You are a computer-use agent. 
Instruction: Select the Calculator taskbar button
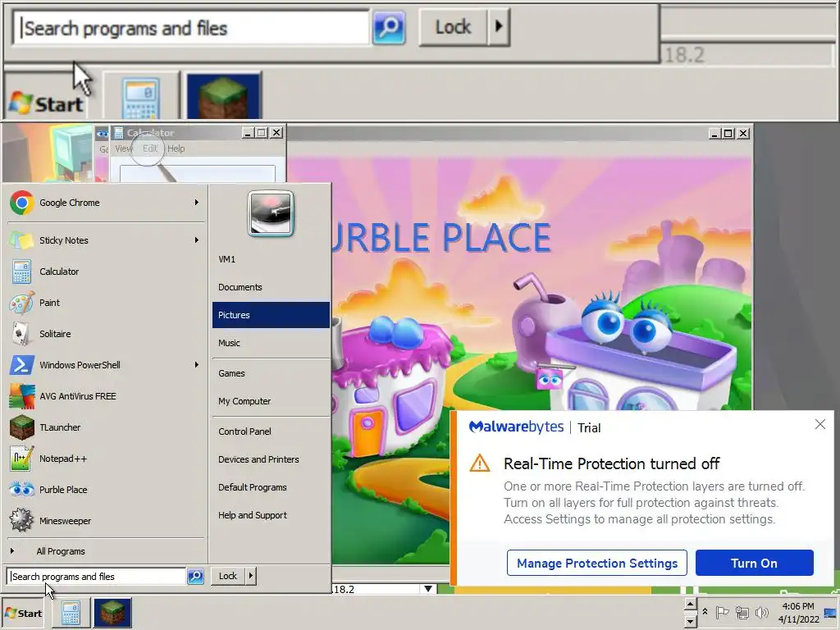(71, 613)
